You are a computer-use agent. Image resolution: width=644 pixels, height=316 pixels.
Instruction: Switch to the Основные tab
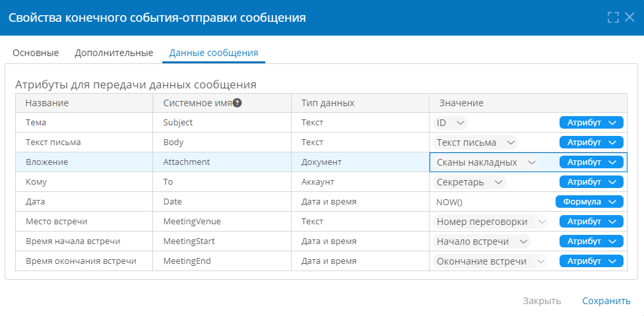tap(36, 53)
